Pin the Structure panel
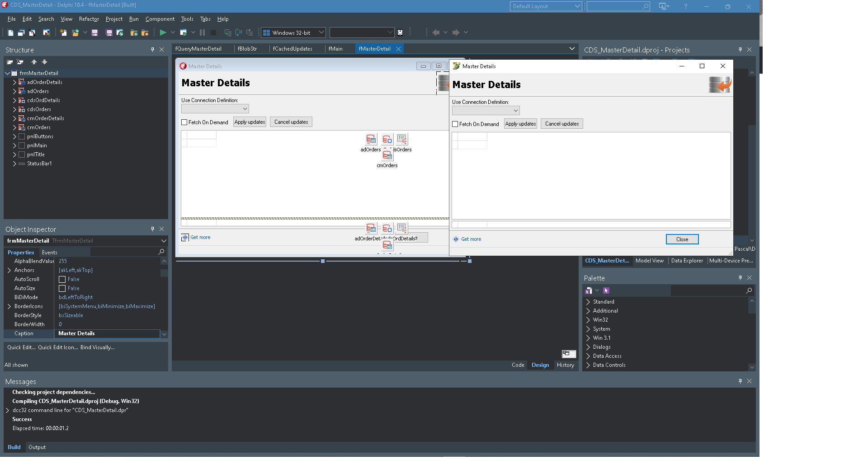Image resolution: width=868 pixels, height=473 pixels. click(152, 50)
